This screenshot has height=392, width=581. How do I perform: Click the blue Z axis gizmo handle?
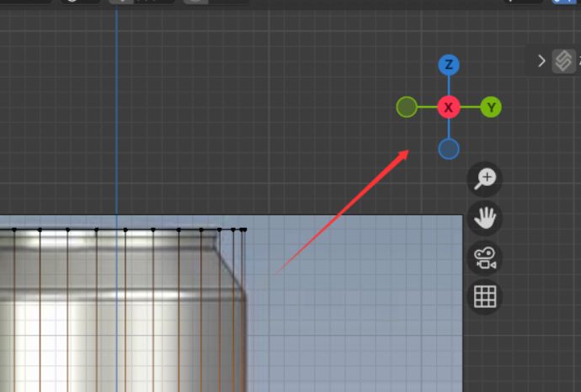pyautogui.click(x=449, y=65)
